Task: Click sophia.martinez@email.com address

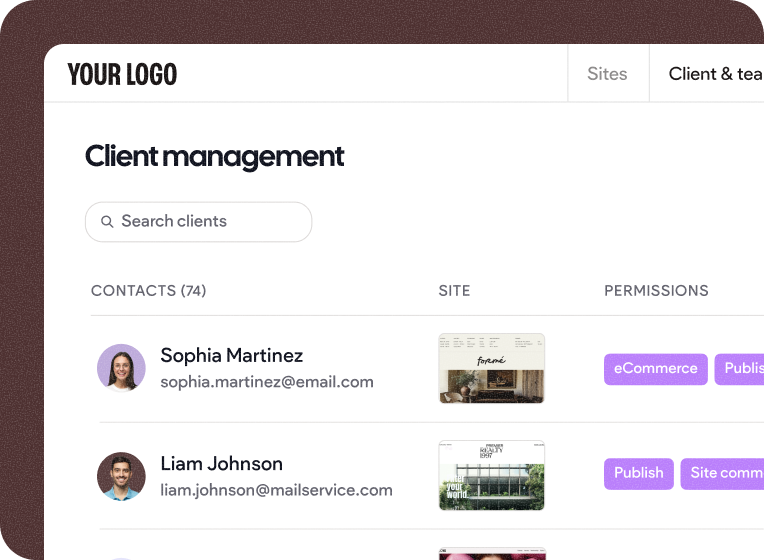Action: point(267,382)
